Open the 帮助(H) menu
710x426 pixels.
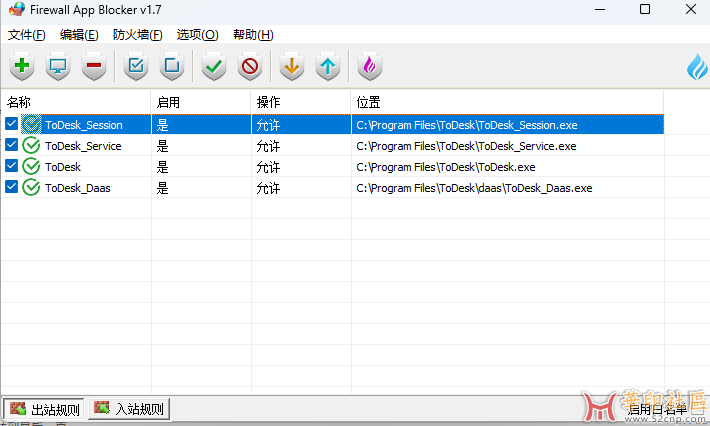click(253, 35)
